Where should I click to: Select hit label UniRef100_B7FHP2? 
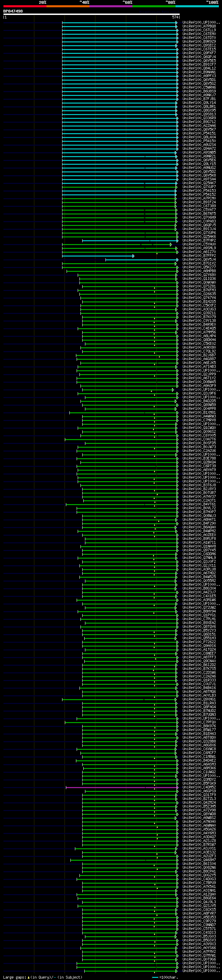pyautogui.click(x=199, y=241)
